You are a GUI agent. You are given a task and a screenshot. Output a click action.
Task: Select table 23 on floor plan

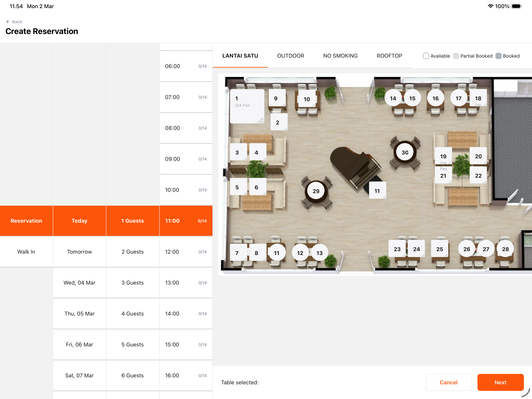[397, 248]
